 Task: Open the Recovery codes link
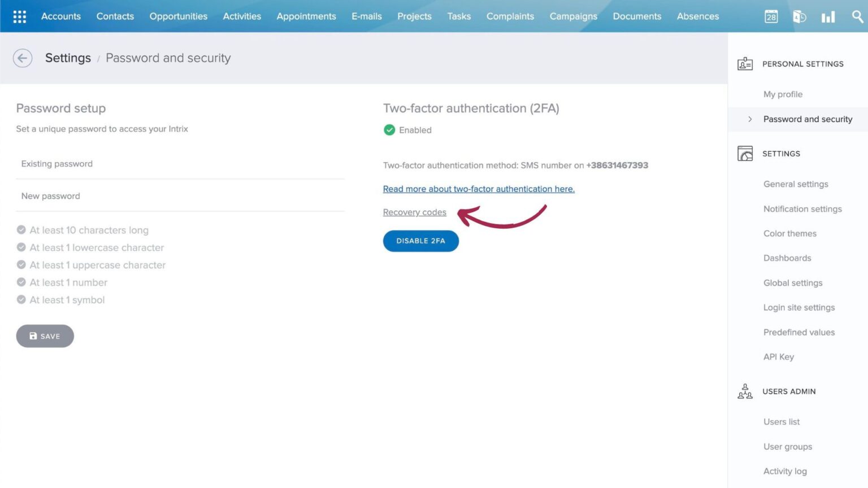tap(414, 212)
